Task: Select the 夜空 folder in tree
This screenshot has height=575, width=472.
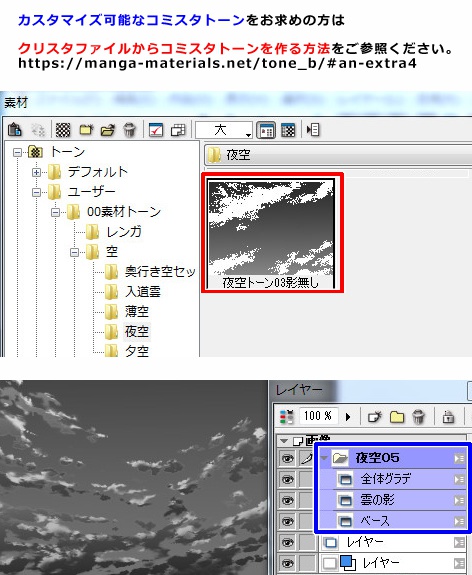Action: coord(136,332)
